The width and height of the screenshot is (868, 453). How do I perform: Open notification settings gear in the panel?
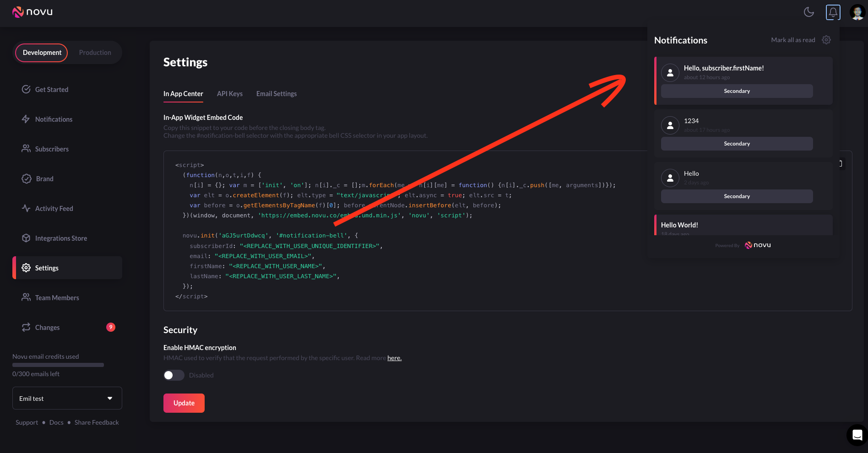pyautogui.click(x=826, y=40)
